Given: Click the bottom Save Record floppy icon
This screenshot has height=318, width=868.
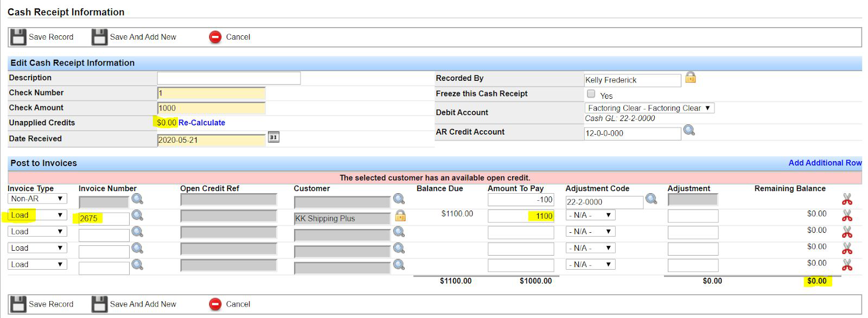Looking at the screenshot, I should pos(18,304).
